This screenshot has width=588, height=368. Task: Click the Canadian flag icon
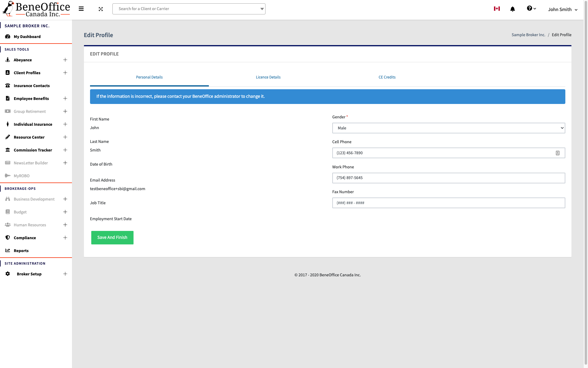point(497,9)
